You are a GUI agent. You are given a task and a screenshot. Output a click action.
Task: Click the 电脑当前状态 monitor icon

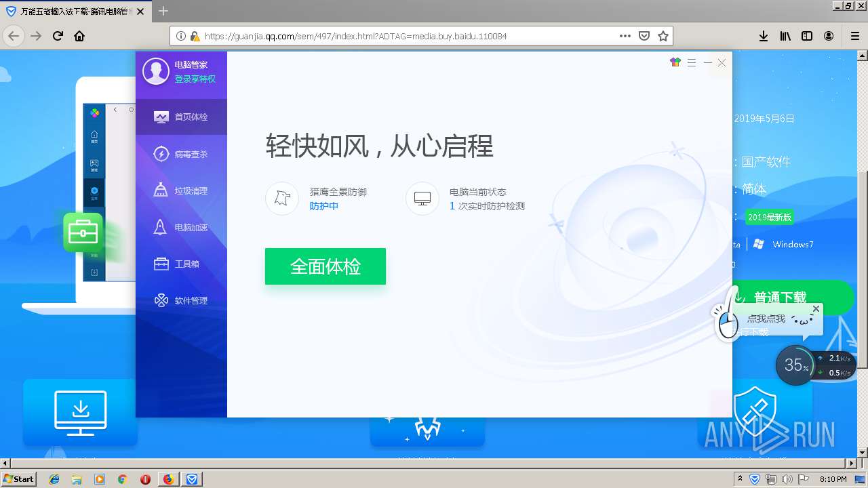tap(422, 199)
